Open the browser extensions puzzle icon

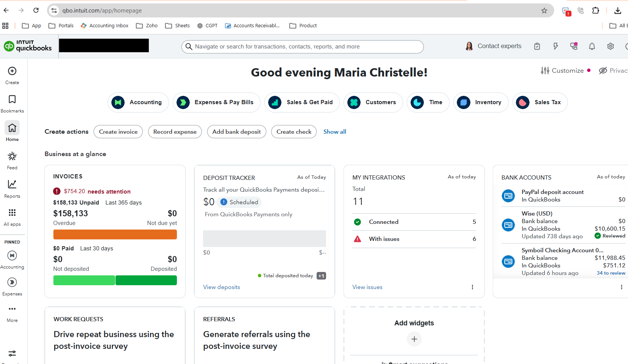[596, 11]
